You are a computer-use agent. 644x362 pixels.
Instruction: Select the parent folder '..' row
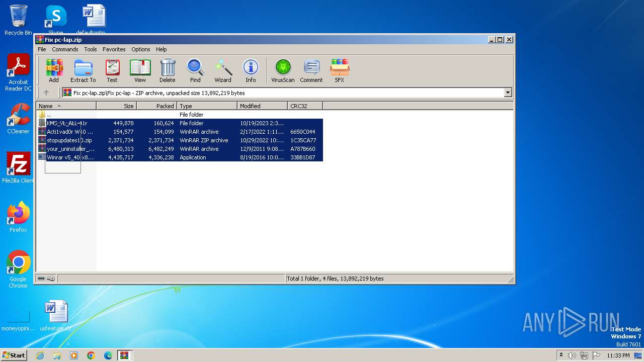tap(180, 115)
